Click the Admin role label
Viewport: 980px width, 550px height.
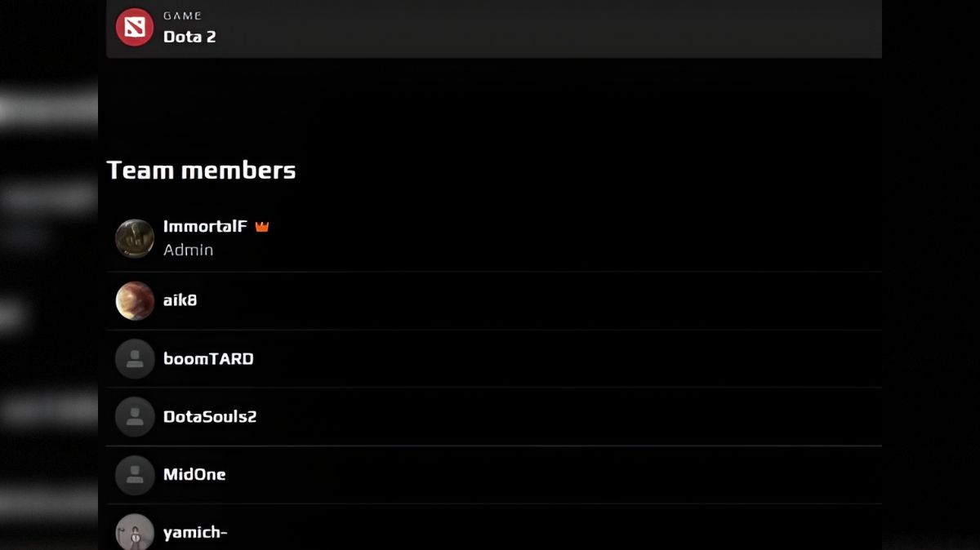pos(188,250)
